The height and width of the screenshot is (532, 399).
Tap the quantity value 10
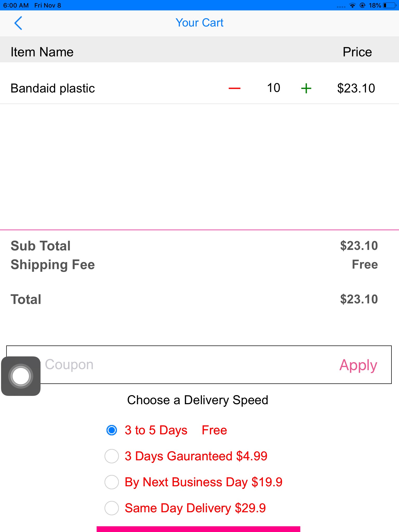pyautogui.click(x=274, y=88)
